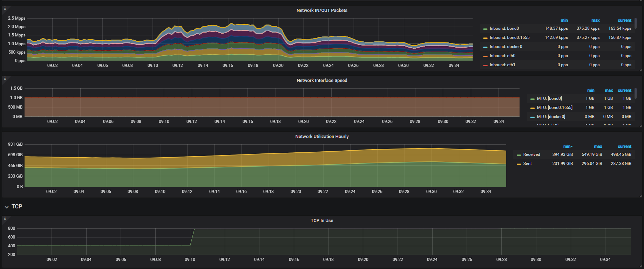The height and width of the screenshot is (269, 644).
Task: Open the TCP In Use panel title menu
Action: point(322,221)
